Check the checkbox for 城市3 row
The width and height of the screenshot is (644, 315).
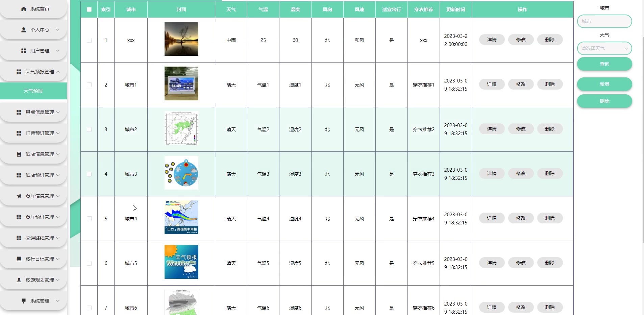(89, 174)
